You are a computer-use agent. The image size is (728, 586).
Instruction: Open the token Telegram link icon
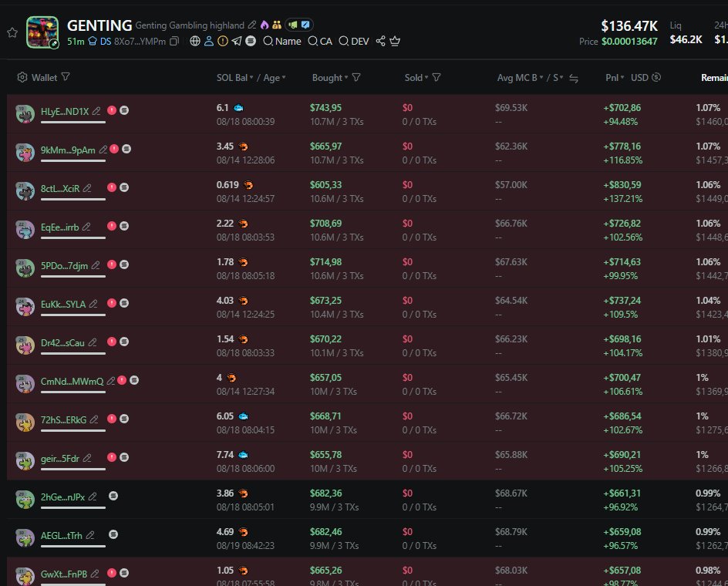(x=237, y=41)
